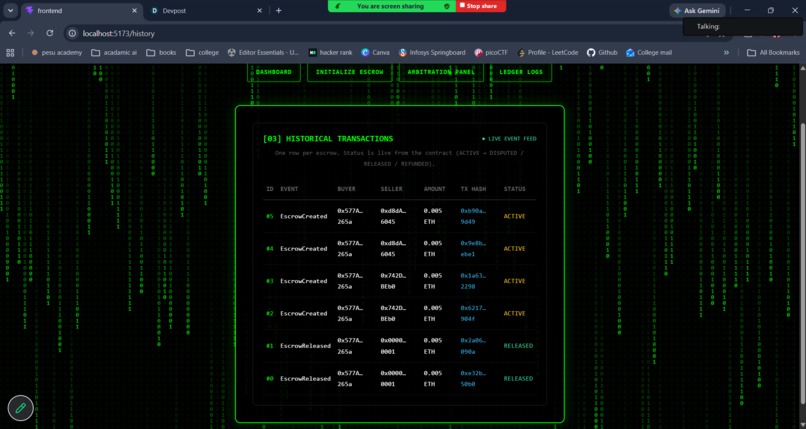Click the Stop share button

(x=481, y=6)
